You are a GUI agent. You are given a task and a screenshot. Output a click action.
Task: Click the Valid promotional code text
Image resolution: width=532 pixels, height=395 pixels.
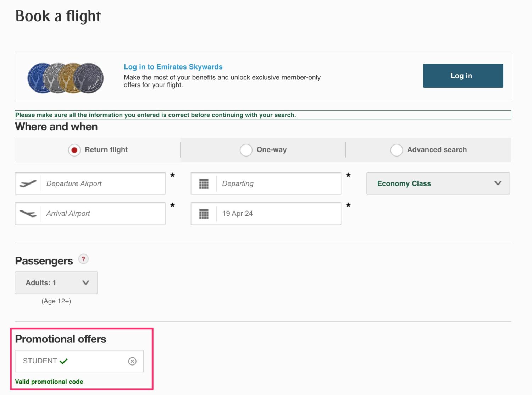click(49, 382)
